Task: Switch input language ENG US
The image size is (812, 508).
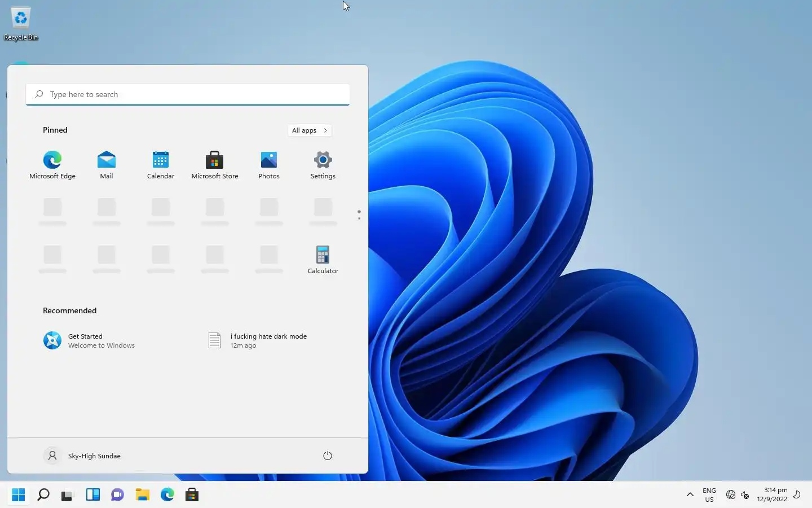Action: coord(709,495)
